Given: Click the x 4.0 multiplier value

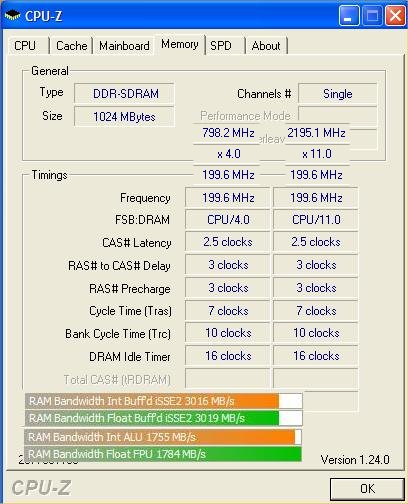Looking at the screenshot, I should click(228, 154).
